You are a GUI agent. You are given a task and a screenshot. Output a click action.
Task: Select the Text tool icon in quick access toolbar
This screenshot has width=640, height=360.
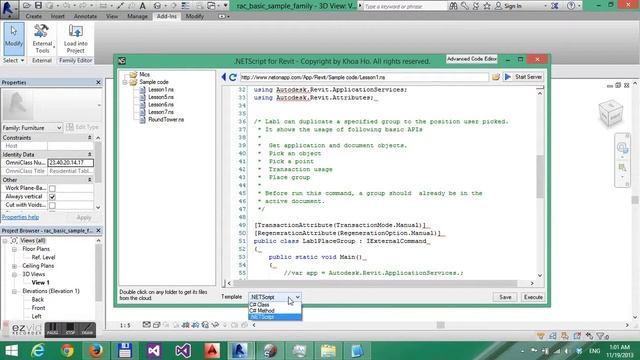pos(142,6)
